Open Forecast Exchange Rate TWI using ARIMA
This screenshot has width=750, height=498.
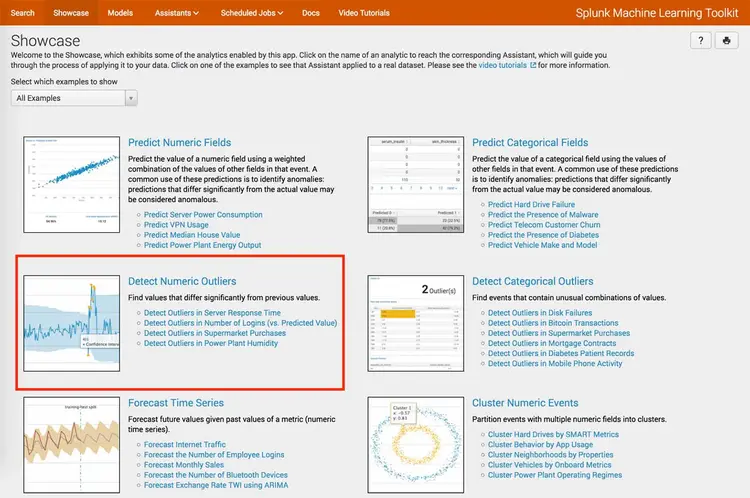[x=216, y=485]
